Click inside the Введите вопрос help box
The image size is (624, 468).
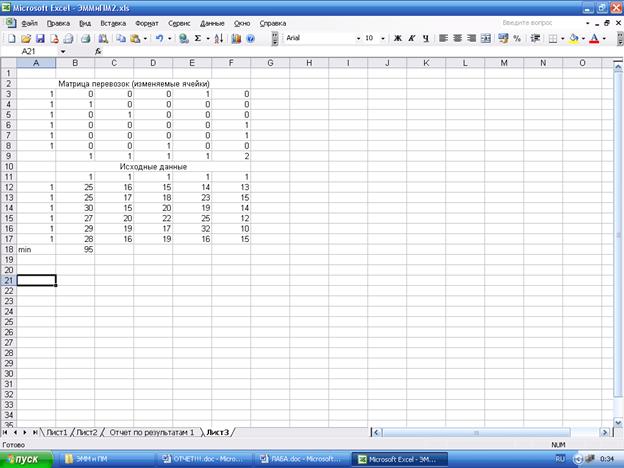(x=541, y=23)
